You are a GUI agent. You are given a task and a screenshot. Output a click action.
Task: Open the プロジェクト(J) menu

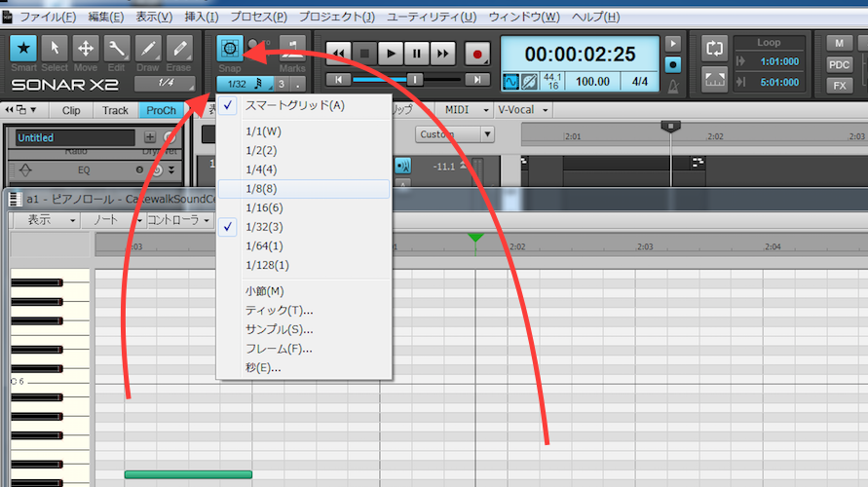[335, 18]
